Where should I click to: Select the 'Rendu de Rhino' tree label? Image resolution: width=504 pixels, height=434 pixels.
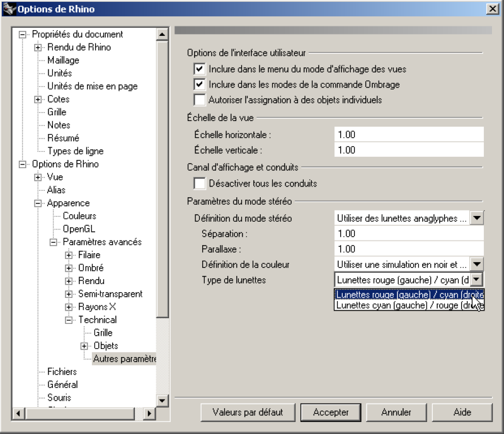[79, 47]
